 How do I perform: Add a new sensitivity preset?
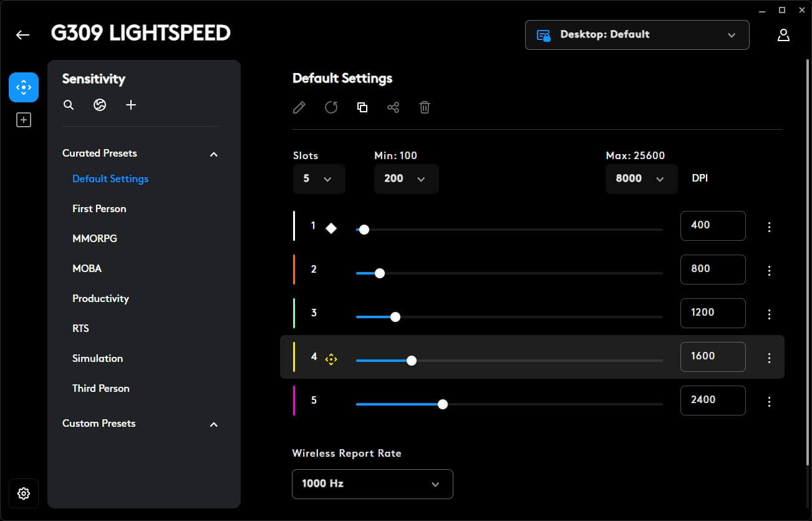131,105
